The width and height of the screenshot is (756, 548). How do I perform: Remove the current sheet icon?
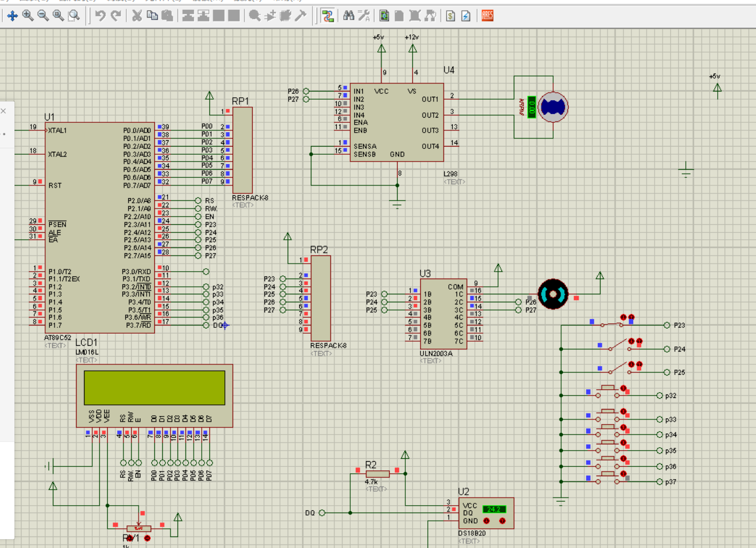tap(415, 16)
